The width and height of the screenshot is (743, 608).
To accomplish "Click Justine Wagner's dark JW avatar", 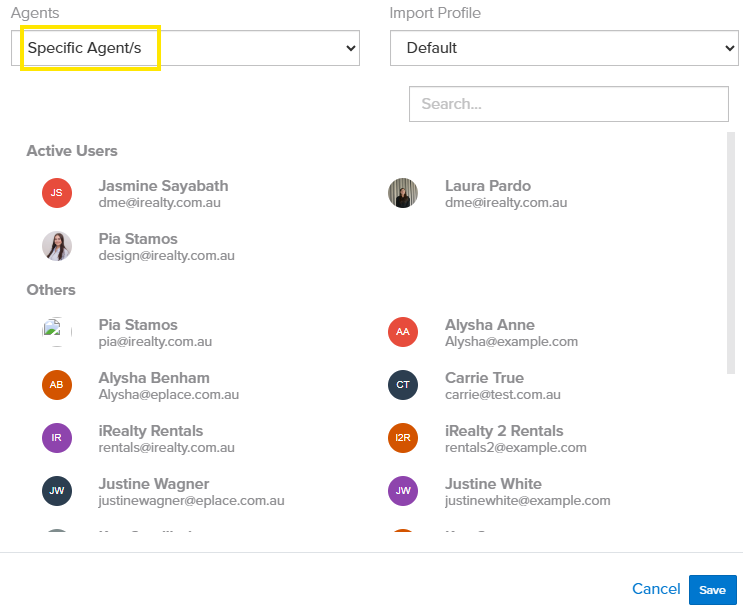I will (57, 491).
